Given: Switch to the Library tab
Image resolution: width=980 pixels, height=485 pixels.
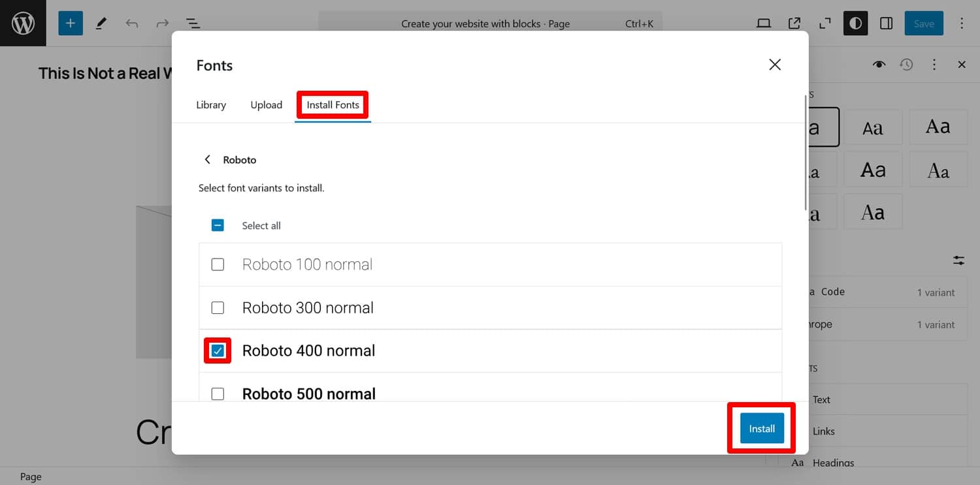Looking at the screenshot, I should tap(211, 104).
